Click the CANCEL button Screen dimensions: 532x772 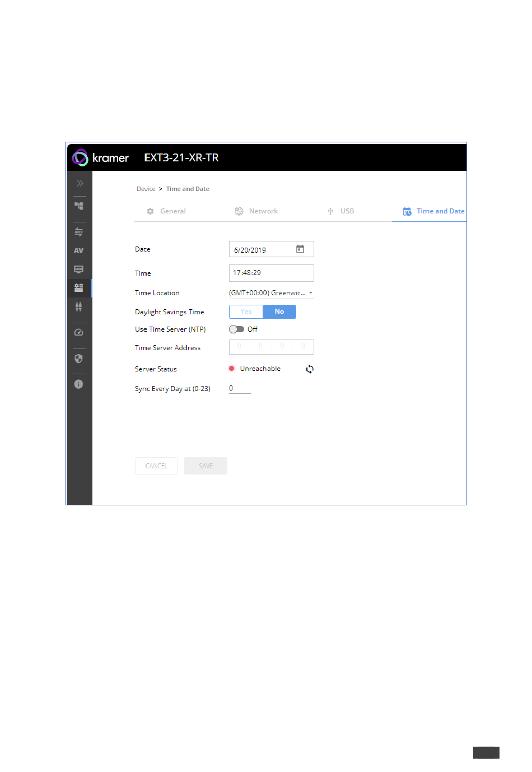156,466
